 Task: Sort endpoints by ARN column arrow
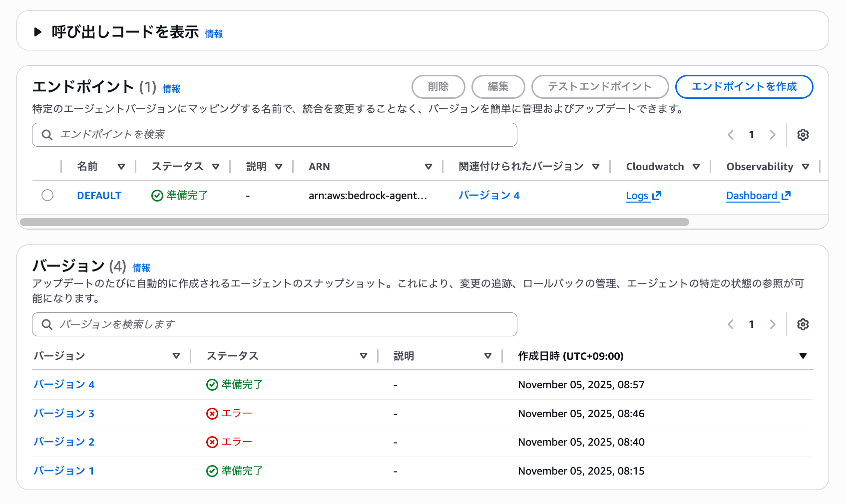point(428,167)
